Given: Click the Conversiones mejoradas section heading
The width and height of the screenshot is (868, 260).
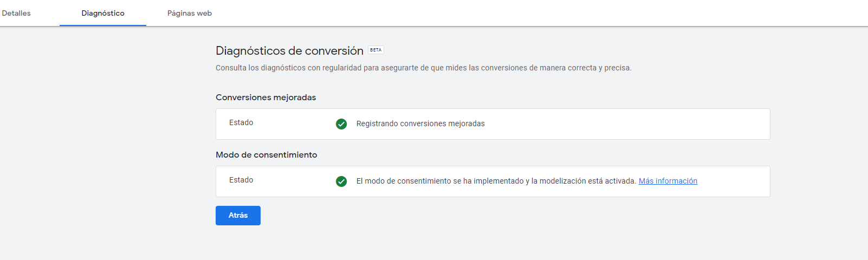Looking at the screenshot, I should pyautogui.click(x=265, y=97).
